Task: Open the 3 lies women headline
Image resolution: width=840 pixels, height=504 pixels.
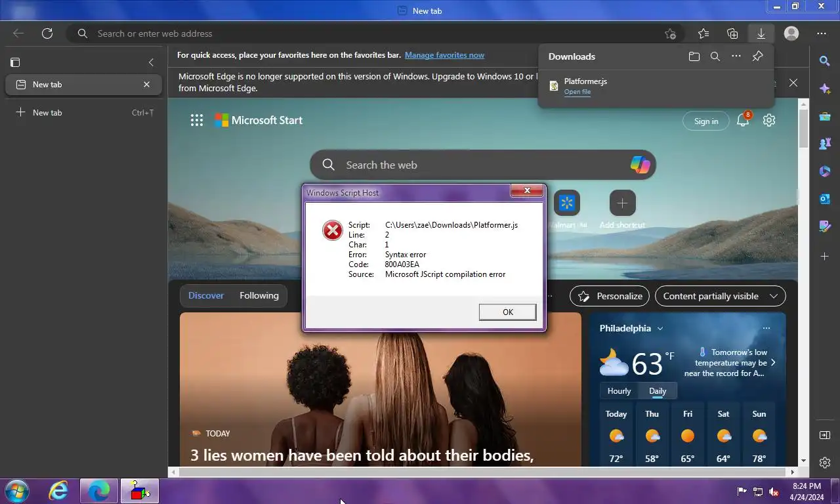Action: 362,455
